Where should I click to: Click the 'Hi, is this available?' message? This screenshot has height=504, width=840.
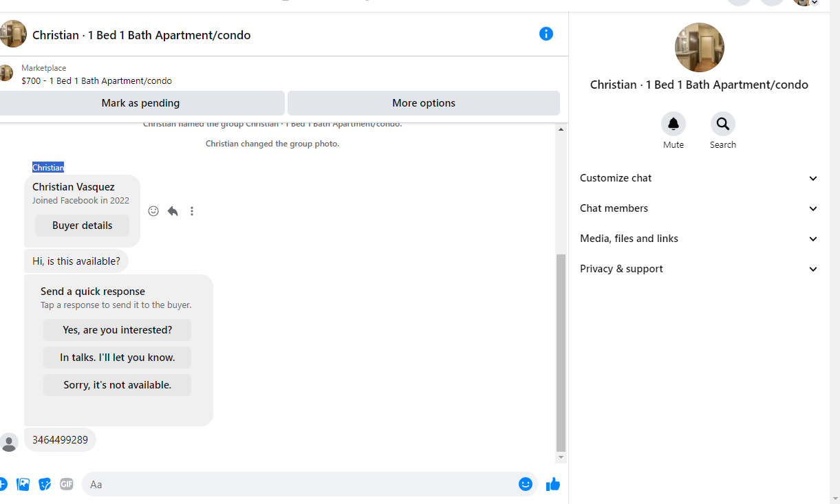pos(76,261)
